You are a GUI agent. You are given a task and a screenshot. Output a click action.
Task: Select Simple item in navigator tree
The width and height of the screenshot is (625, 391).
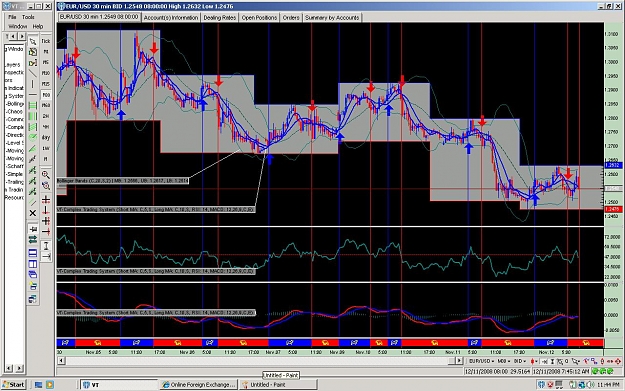(x=15, y=174)
